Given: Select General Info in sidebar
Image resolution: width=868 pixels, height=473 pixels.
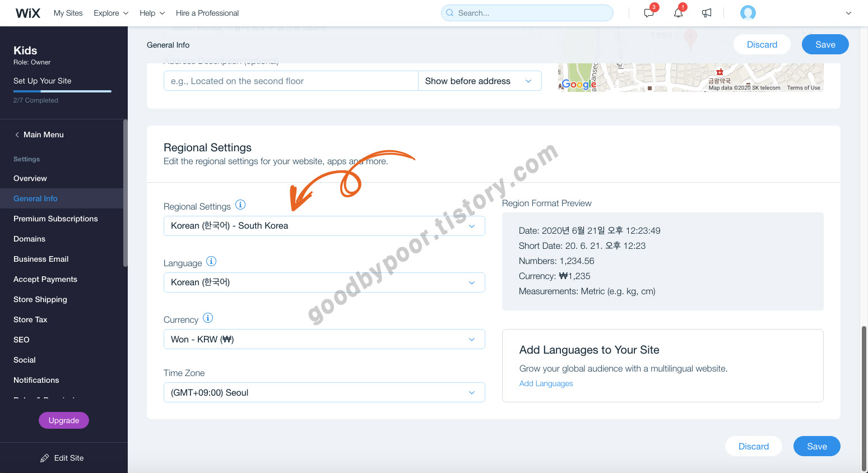Looking at the screenshot, I should point(62,198).
